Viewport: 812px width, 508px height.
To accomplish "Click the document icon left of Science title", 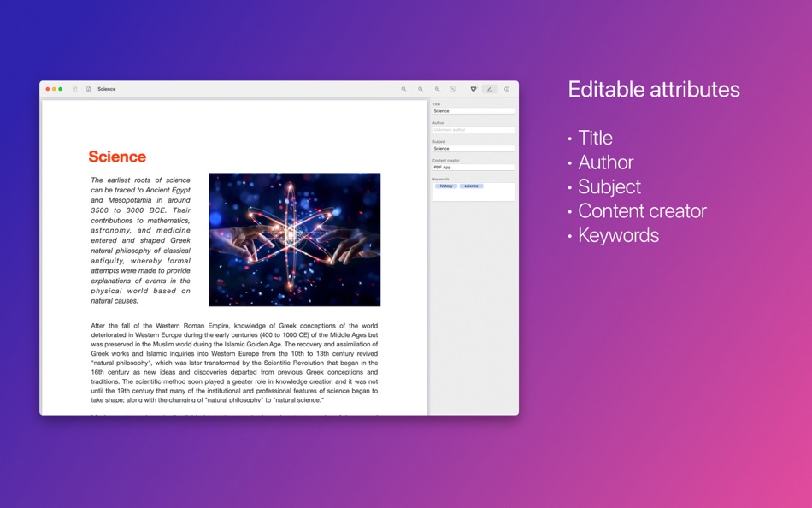I will (89, 89).
